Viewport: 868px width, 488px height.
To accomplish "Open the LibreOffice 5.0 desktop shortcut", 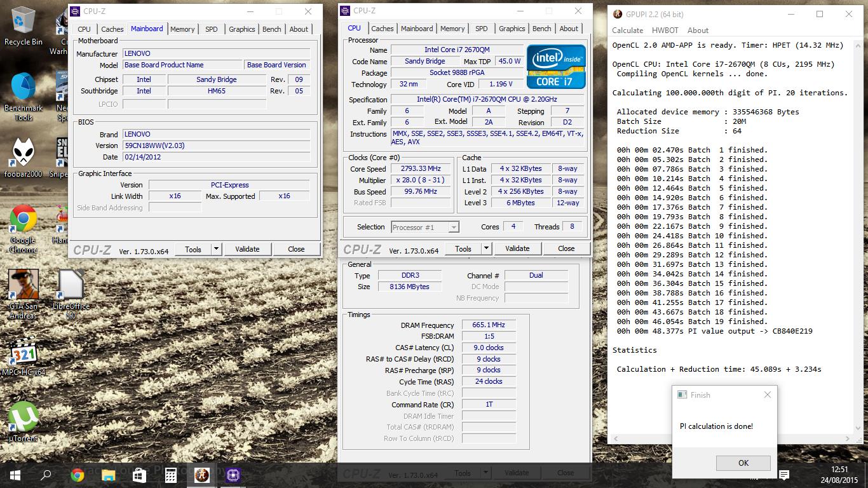I will (71, 294).
